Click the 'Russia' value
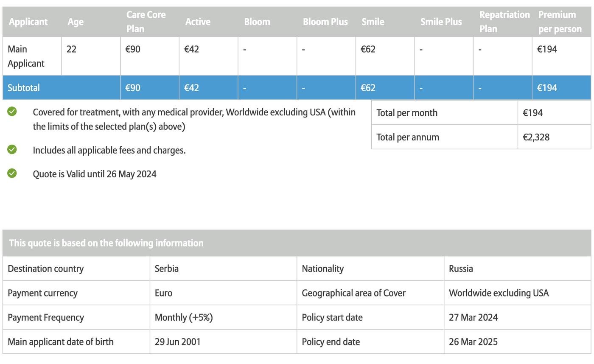This screenshot has width=594, height=364. pos(461,269)
